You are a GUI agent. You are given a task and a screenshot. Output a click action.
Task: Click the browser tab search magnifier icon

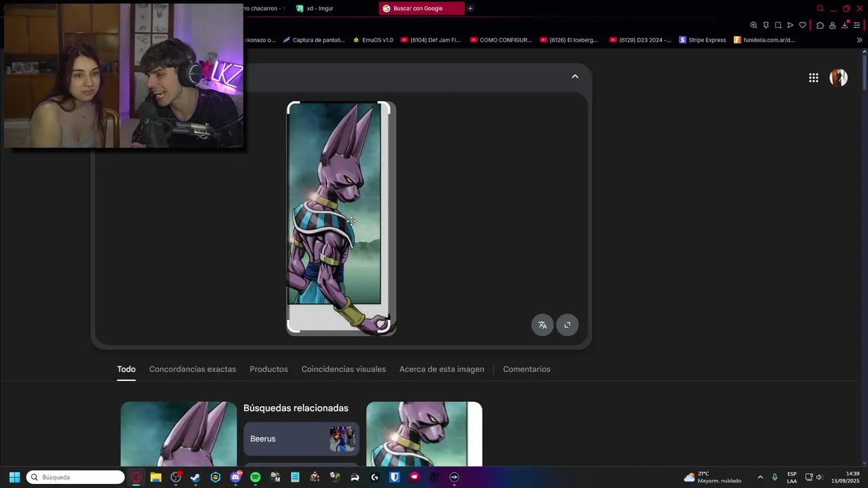point(820,9)
